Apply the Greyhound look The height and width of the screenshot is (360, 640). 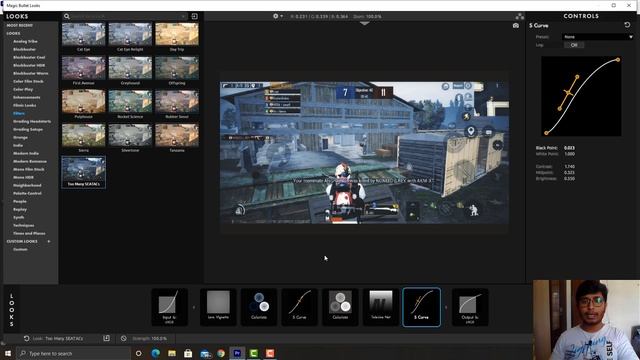130,71
